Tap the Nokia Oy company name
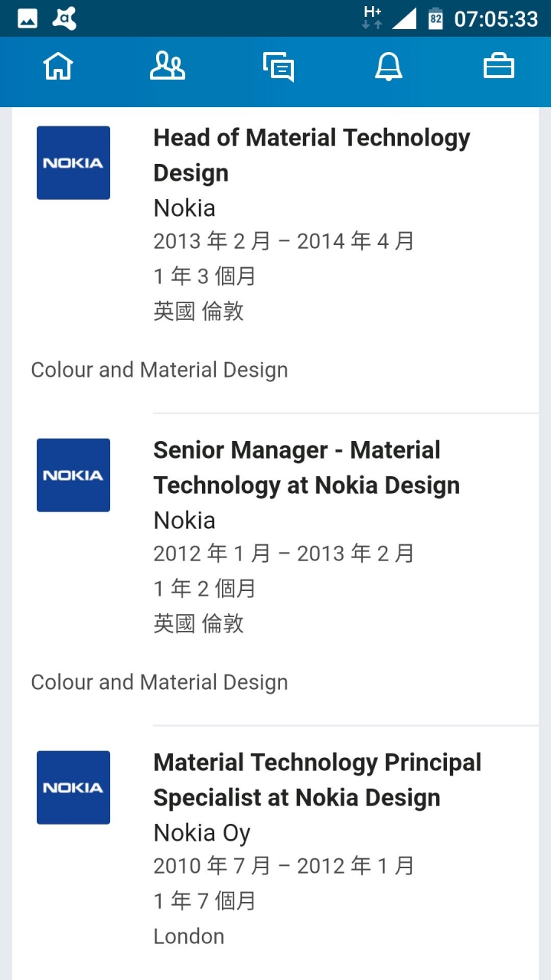The image size is (551, 980). coord(202,833)
